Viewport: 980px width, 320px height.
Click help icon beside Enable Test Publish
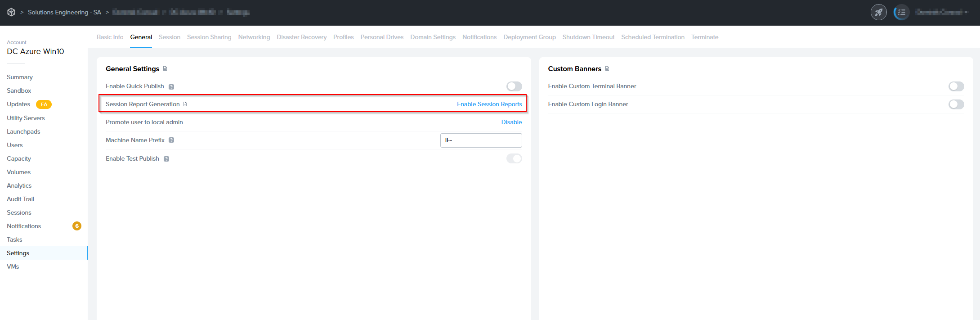pyautogui.click(x=166, y=159)
